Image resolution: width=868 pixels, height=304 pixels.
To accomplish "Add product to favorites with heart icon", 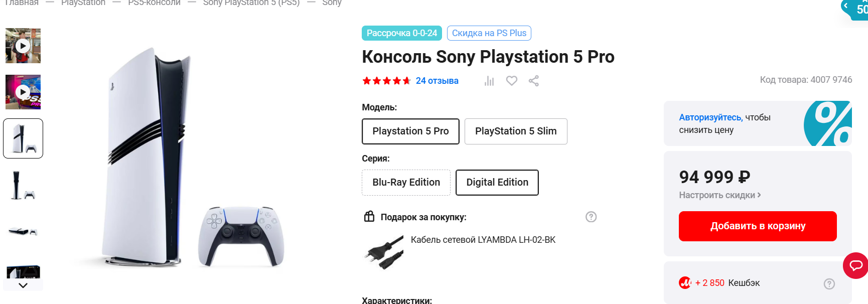I will (x=511, y=81).
